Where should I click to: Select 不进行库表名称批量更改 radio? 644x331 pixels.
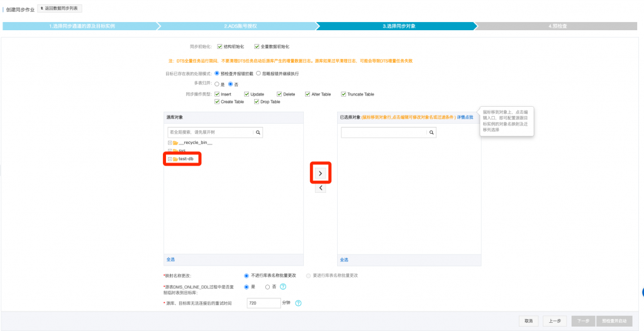tap(247, 276)
